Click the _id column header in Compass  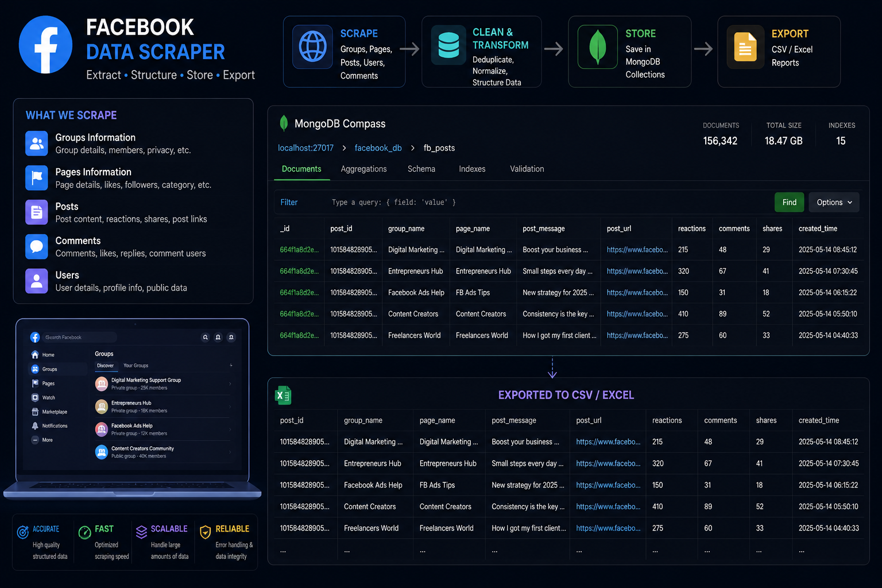click(x=285, y=229)
